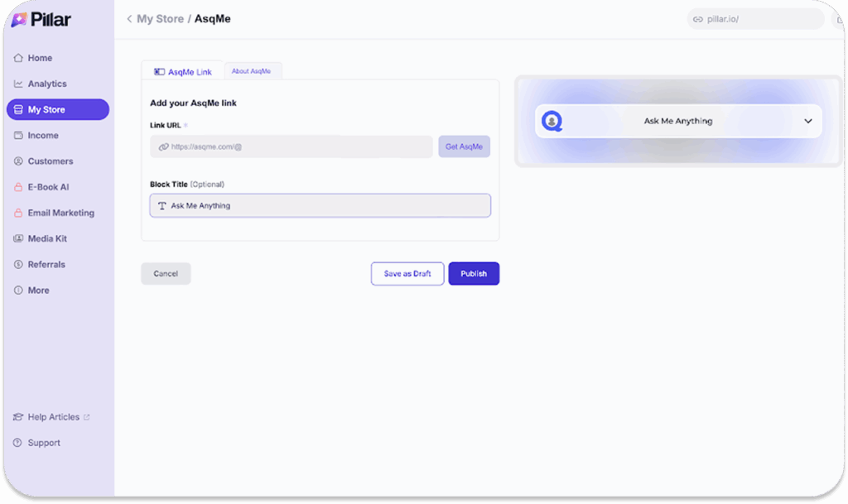848x504 pixels.
Task: Click the Analytics chart icon
Action: pos(18,84)
